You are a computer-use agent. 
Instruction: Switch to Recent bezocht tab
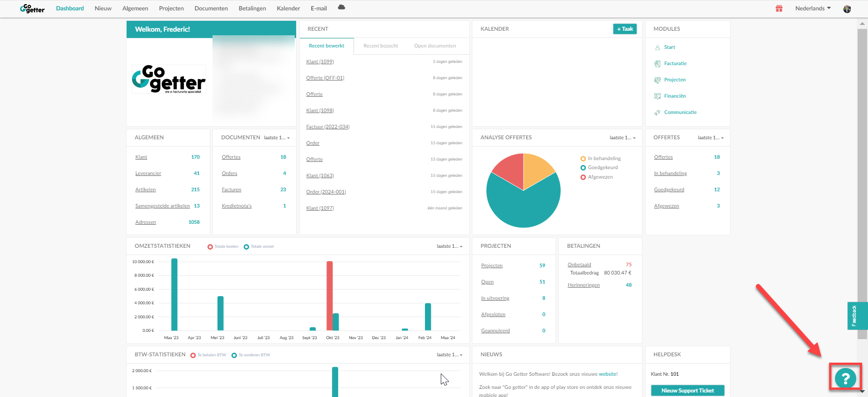381,46
